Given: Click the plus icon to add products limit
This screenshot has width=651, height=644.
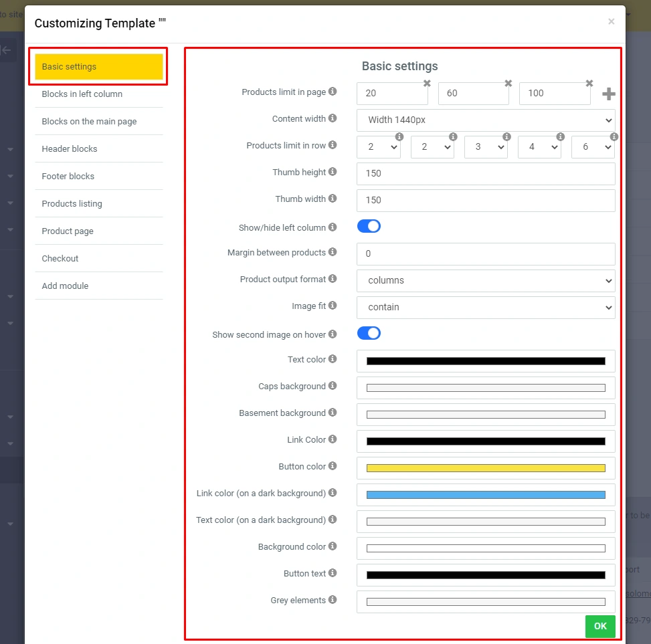Looking at the screenshot, I should click(x=608, y=94).
